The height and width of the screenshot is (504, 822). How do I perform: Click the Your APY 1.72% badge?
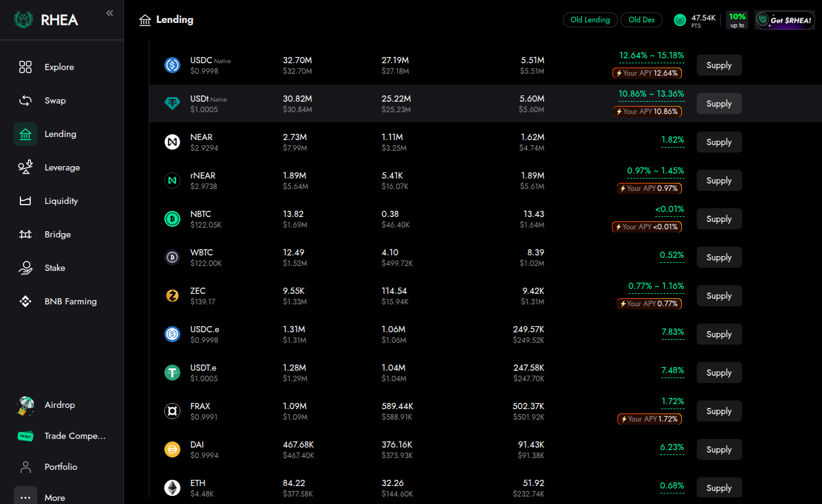[x=649, y=419]
